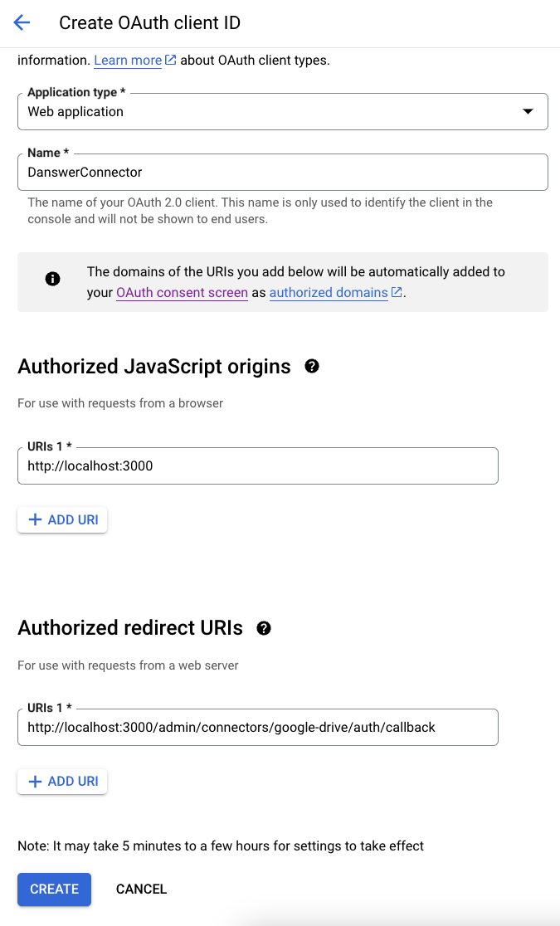
Task: Open the Application type dropdown
Action: click(x=528, y=110)
